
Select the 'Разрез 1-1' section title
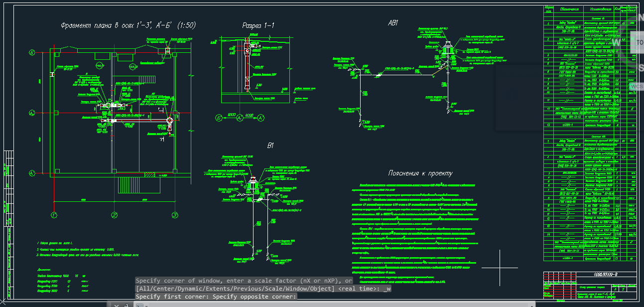tap(258, 25)
